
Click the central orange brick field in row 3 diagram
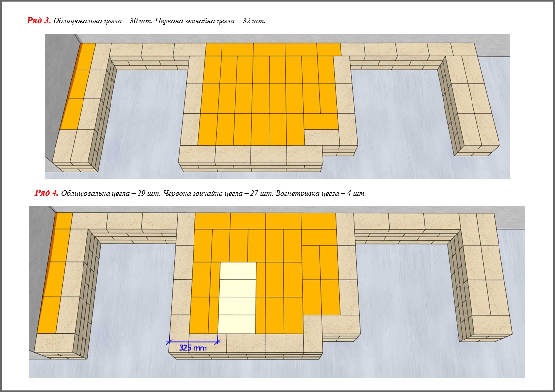pyautogui.click(x=260, y=98)
